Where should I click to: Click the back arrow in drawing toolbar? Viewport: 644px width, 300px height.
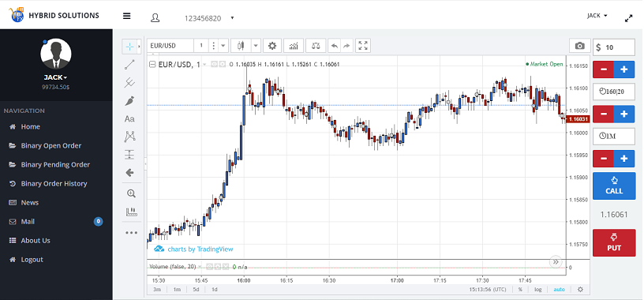click(129, 173)
